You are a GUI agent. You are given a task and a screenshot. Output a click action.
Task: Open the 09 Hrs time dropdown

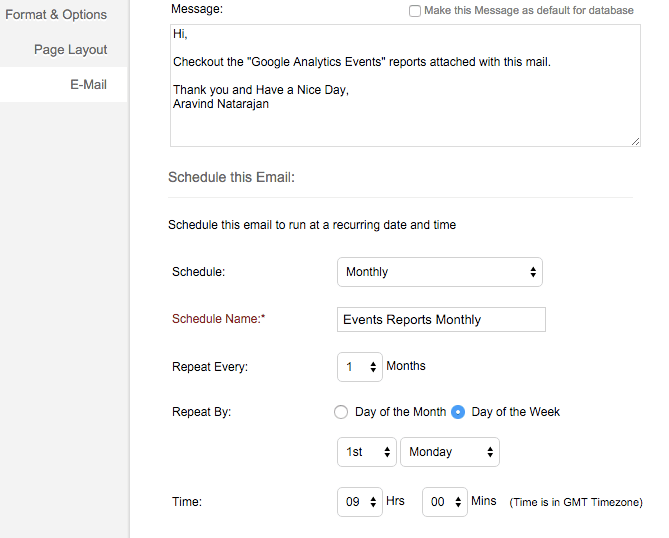[x=359, y=502]
